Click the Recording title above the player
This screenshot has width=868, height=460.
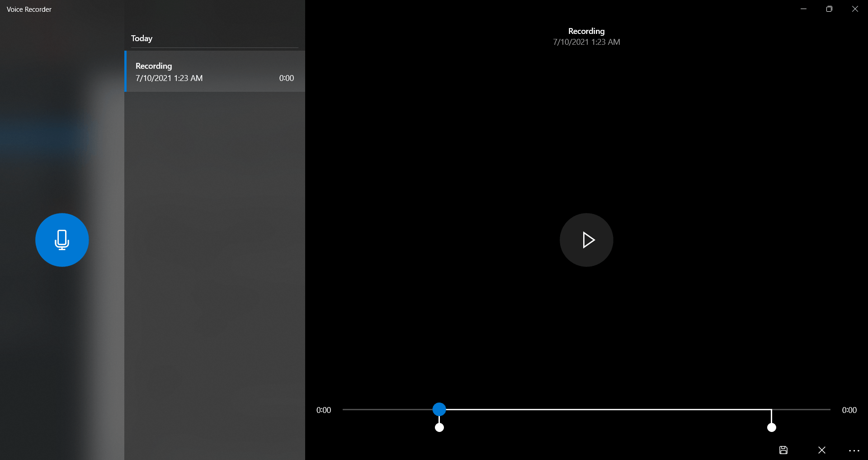[x=586, y=31]
